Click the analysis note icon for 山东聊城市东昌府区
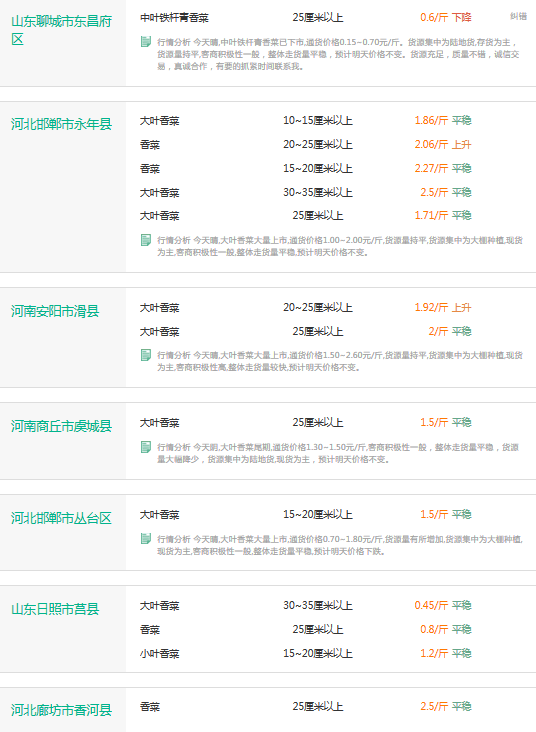Viewport: 536px width, 732px height. tap(146, 42)
